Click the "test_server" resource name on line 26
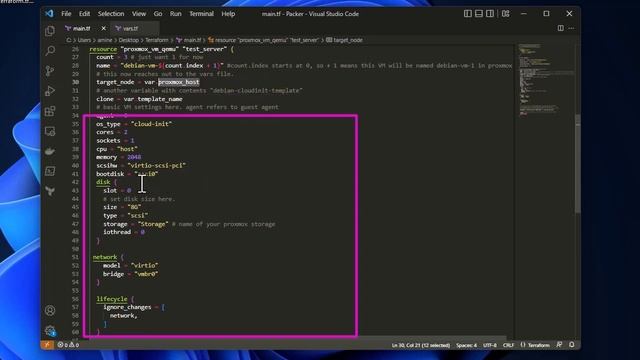The width and height of the screenshot is (640, 360). pos(204,49)
